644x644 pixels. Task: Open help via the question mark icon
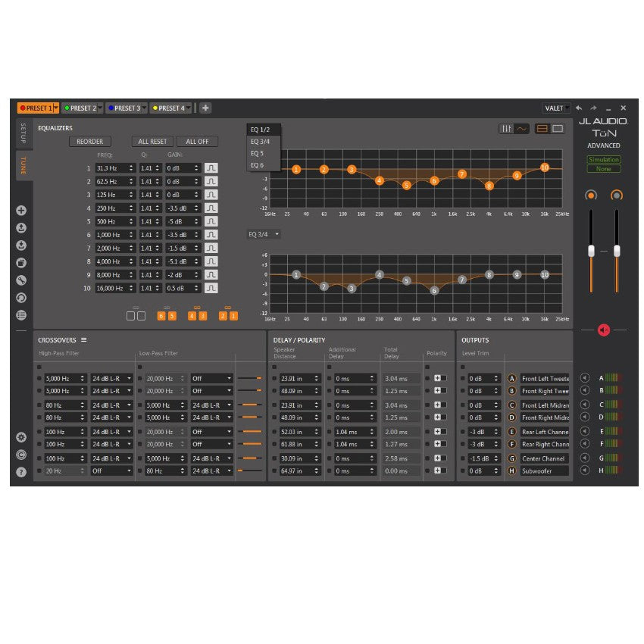point(21,472)
